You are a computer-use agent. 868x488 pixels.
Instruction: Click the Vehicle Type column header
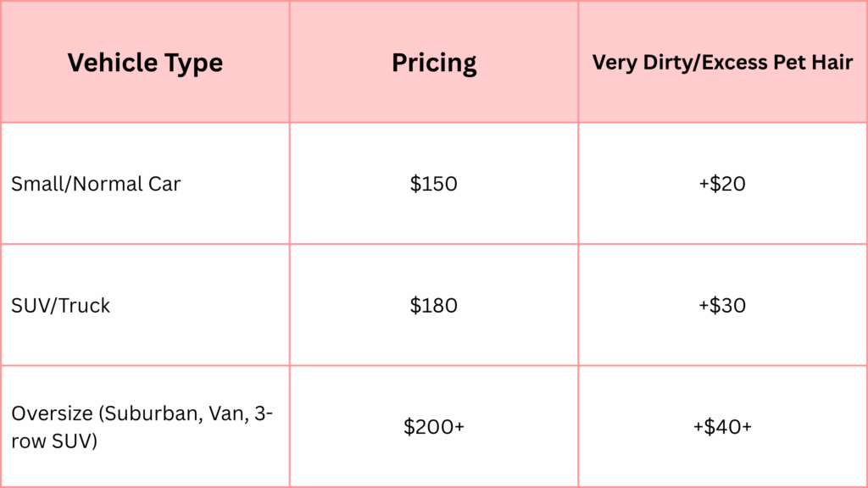pyautogui.click(x=145, y=63)
